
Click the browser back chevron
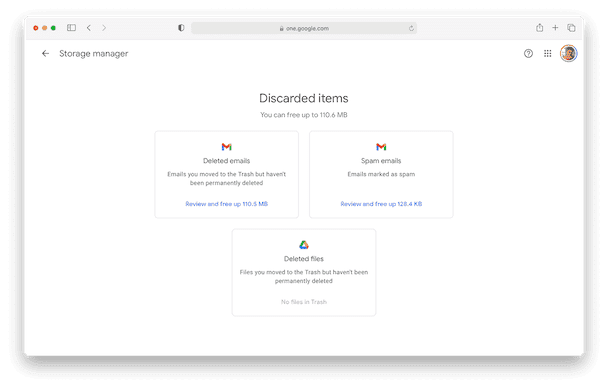(x=89, y=28)
